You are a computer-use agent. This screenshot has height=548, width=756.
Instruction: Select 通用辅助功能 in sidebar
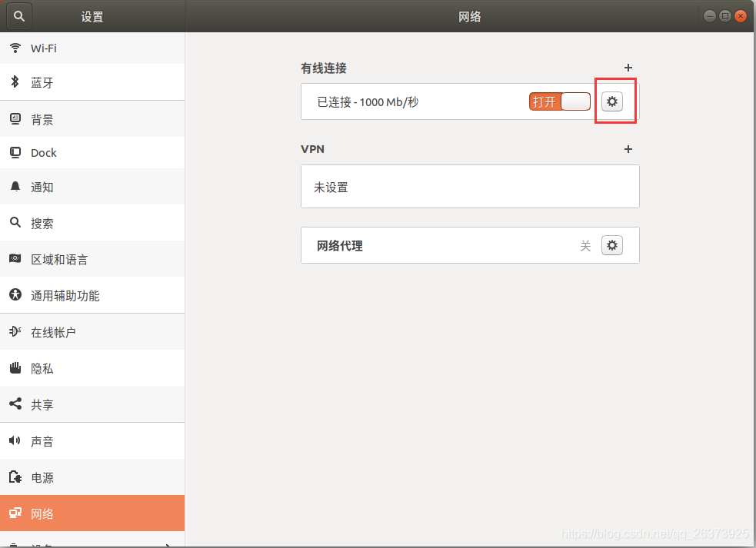[92, 295]
